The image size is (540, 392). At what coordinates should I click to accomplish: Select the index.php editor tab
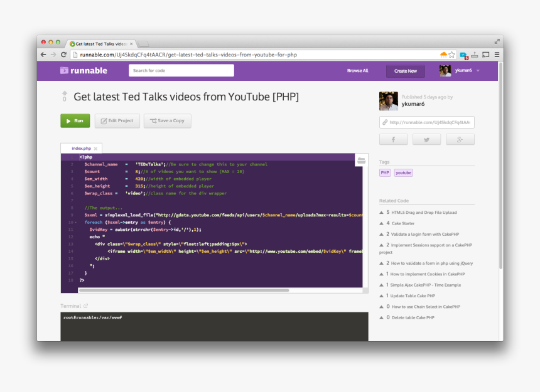click(x=81, y=148)
